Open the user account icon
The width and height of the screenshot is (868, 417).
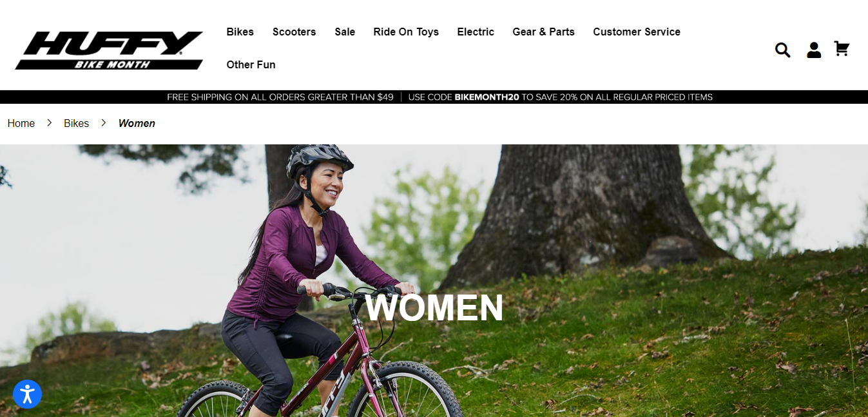pyautogui.click(x=814, y=50)
